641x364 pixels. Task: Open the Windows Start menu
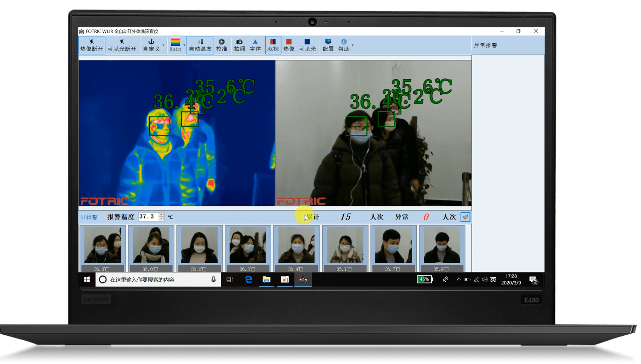pos(87,280)
